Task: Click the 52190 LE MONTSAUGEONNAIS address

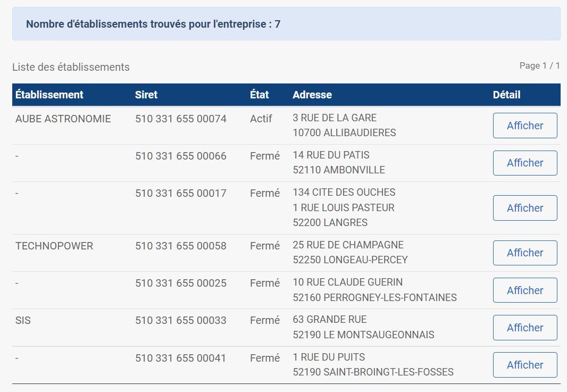Action: [x=363, y=335]
